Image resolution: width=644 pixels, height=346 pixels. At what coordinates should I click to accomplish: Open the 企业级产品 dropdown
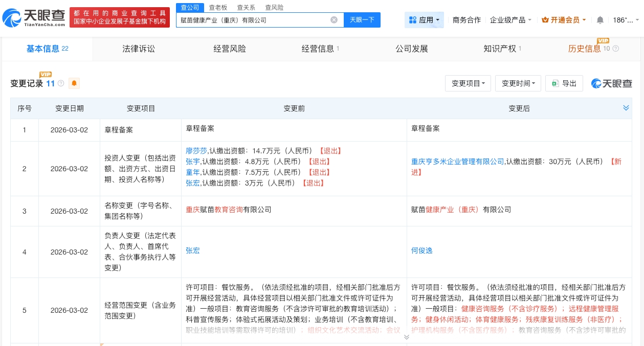(x=510, y=20)
